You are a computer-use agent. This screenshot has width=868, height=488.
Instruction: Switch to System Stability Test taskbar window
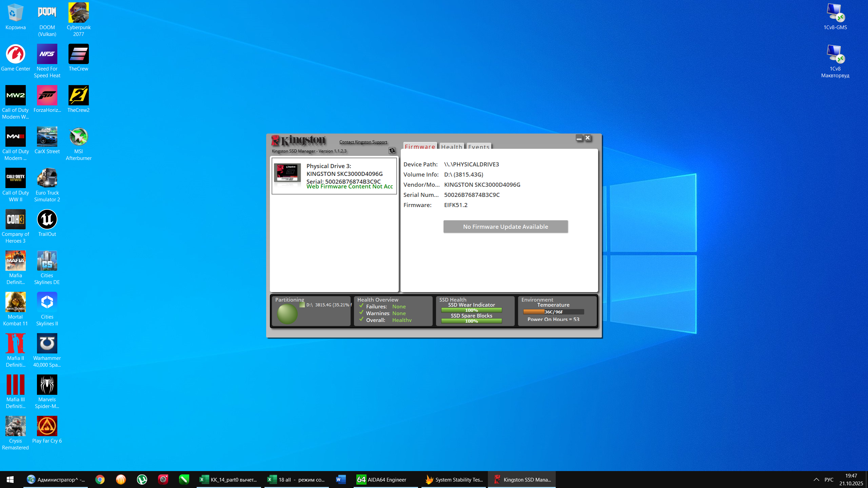pyautogui.click(x=454, y=480)
